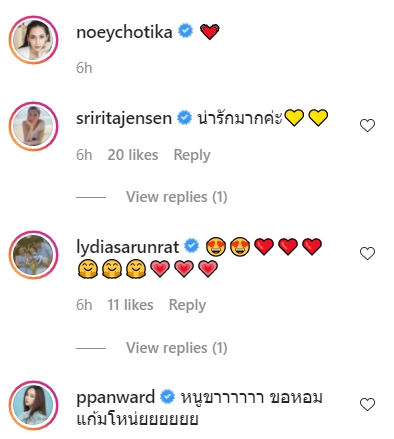This screenshot has width=394, height=439.
Task: Click the lydiasarunrat username
Action: 128,247
